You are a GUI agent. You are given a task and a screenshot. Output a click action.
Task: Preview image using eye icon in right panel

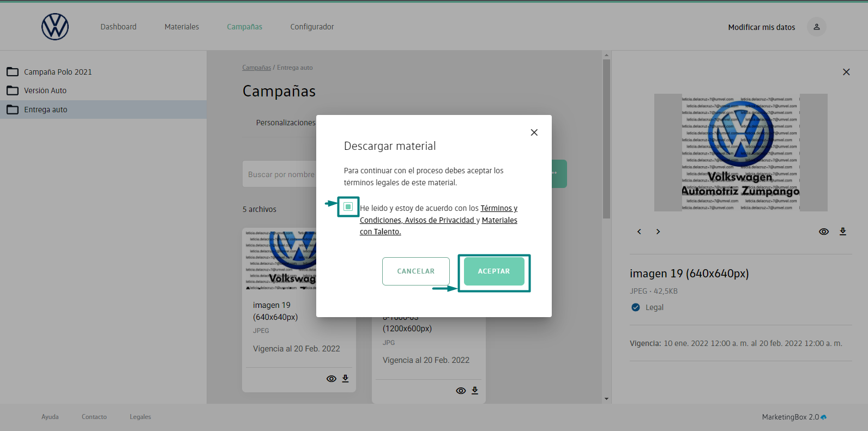[x=824, y=232]
